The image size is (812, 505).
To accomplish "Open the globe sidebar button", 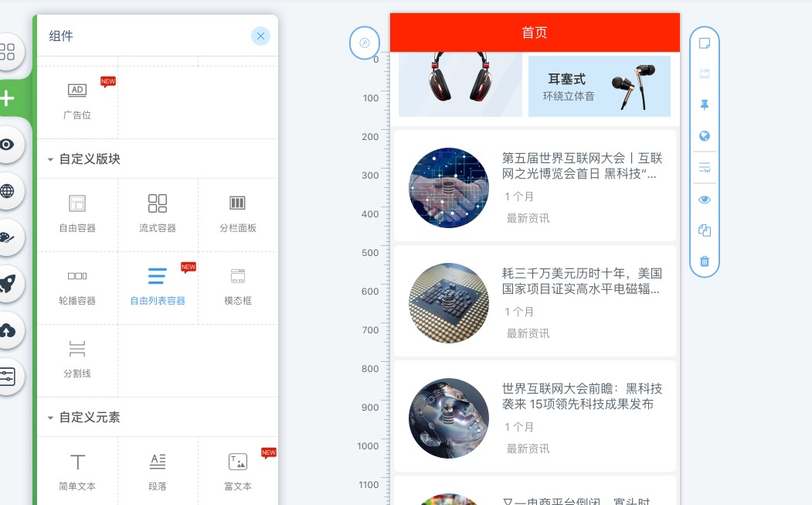I will (7, 191).
